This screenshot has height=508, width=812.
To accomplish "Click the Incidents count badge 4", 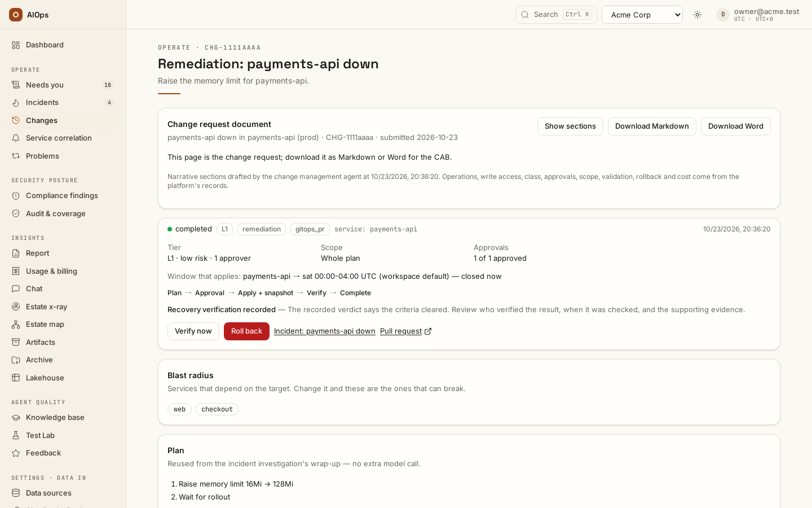I will pos(109,103).
